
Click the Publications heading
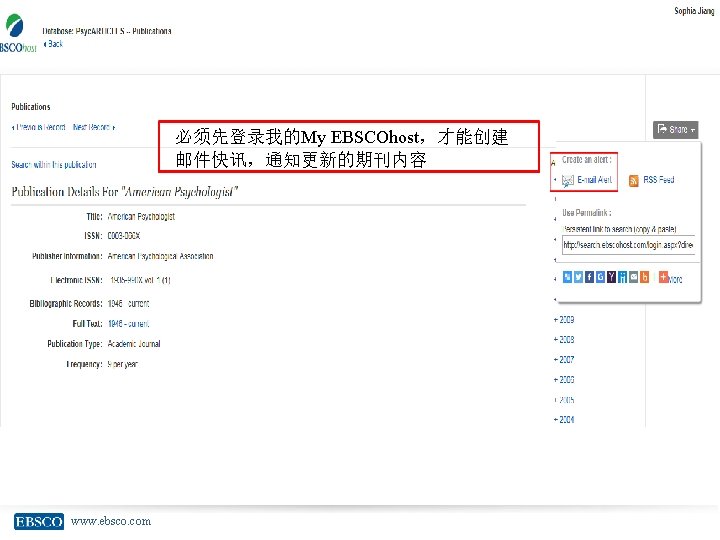tap(31, 107)
